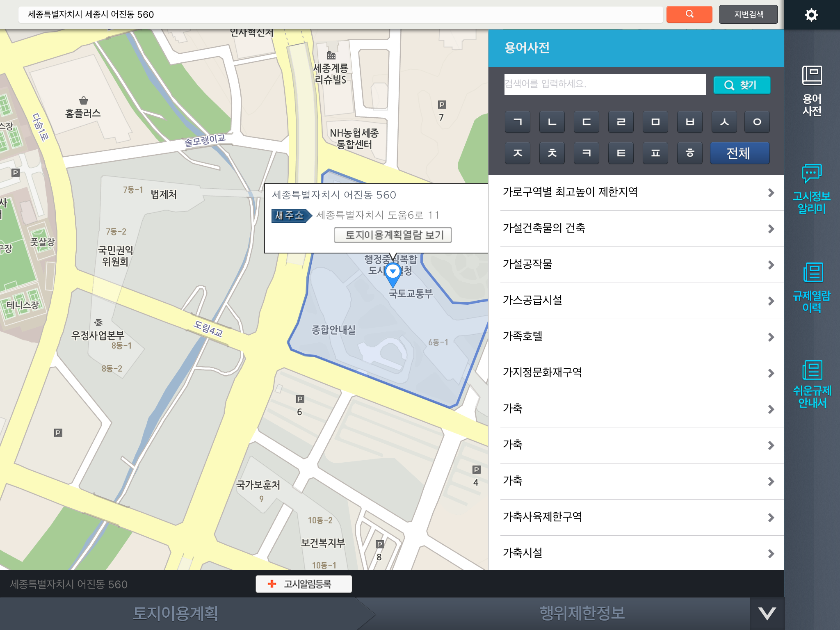Image resolution: width=840 pixels, height=630 pixels.
Task: Tap the 국토교통부 label on the map
Action: pyautogui.click(x=411, y=293)
